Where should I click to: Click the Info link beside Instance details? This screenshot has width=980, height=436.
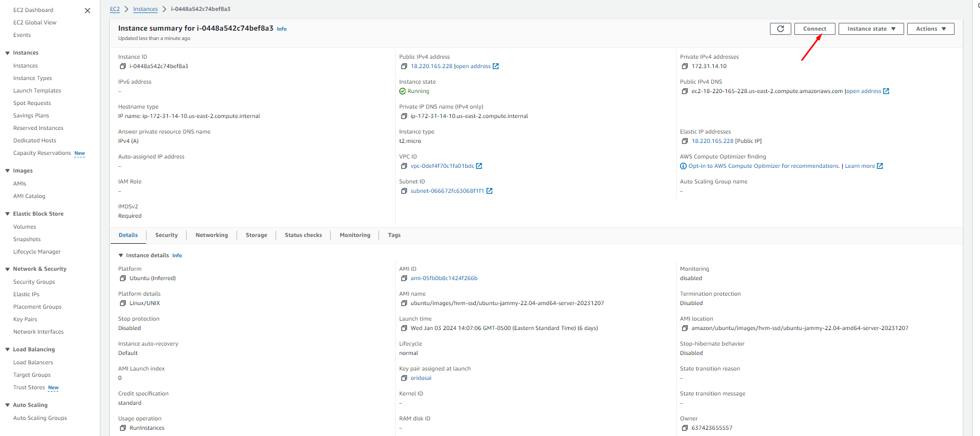pyautogui.click(x=177, y=256)
